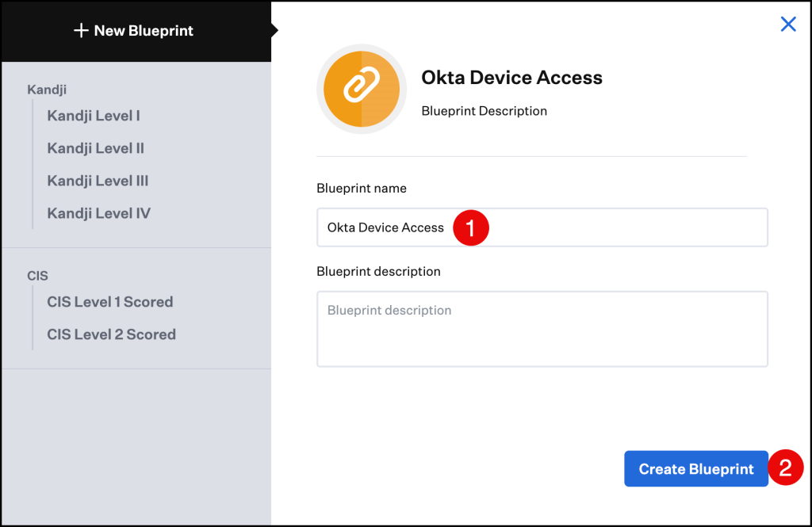Select the CIS Level 1 Scored template
The height and width of the screenshot is (527, 812).
click(x=109, y=302)
